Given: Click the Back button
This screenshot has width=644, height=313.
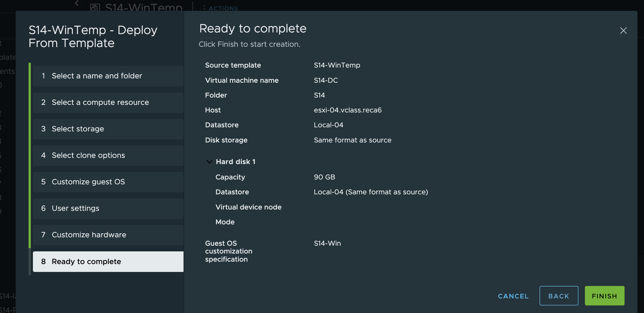Looking at the screenshot, I should pos(558,296).
